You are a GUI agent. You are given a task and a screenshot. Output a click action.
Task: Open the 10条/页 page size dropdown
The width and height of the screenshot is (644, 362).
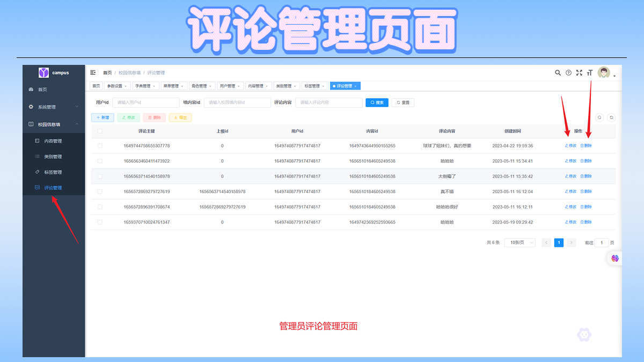point(520,242)
